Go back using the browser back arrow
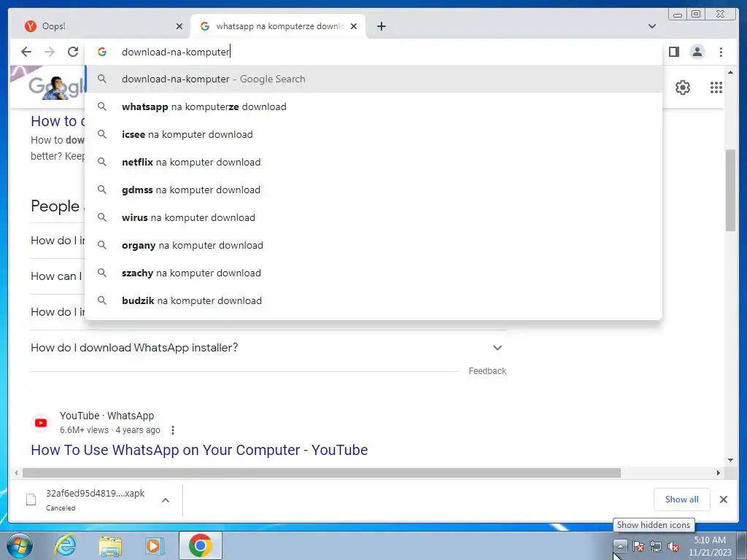Image resolution: width=747 pixels, height=560 pixels. (26, 52)
